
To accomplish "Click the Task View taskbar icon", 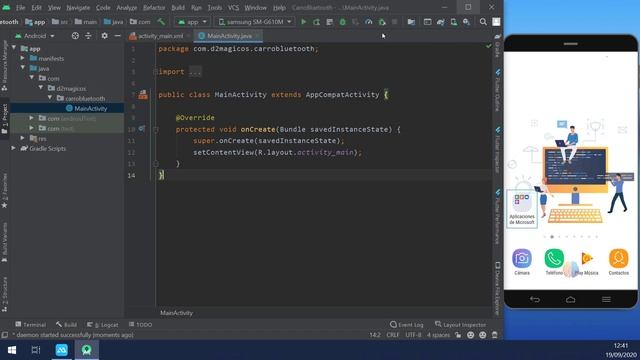I will pyautogui.click(x=36, y=350).
